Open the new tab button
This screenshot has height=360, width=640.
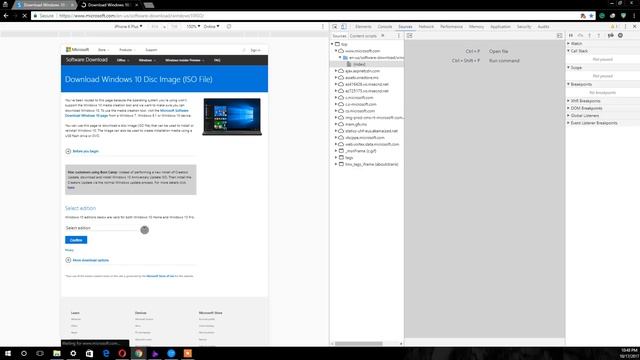149,5
